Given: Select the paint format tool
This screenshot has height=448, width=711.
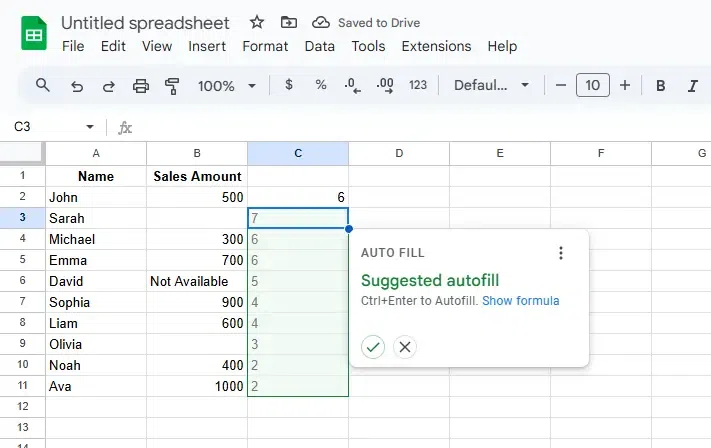Looking at the screenshot, I should [171, 86].
